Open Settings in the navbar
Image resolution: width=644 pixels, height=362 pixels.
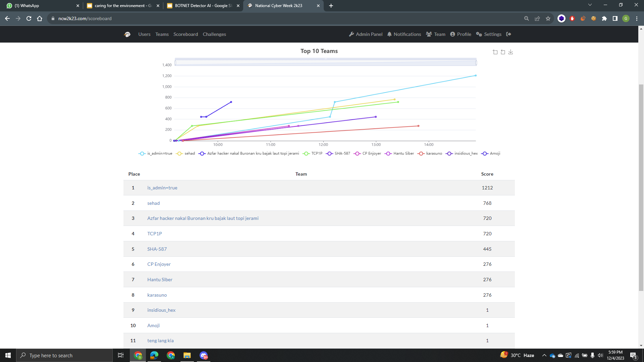point(489,34)
